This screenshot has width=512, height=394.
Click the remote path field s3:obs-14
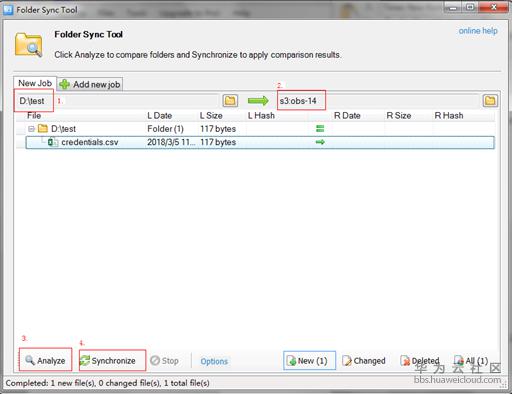tap(379, 101)
